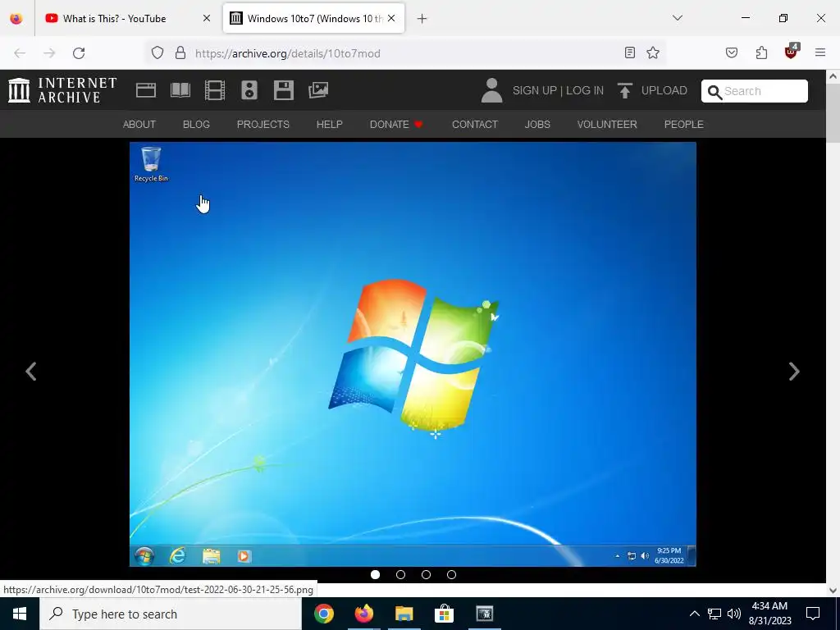
Task: Click the browser back arrow
Action: (x=20, y=53)
